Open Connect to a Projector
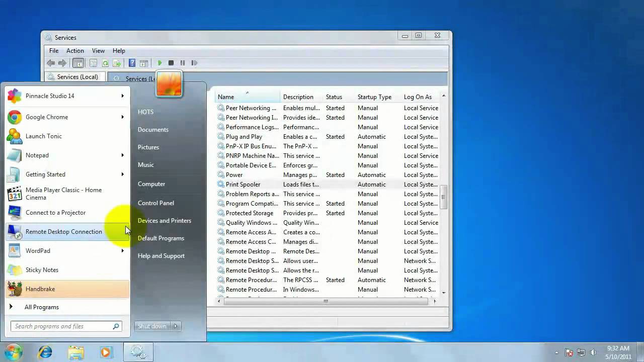 pyautogui.click(x=67, y=213)
